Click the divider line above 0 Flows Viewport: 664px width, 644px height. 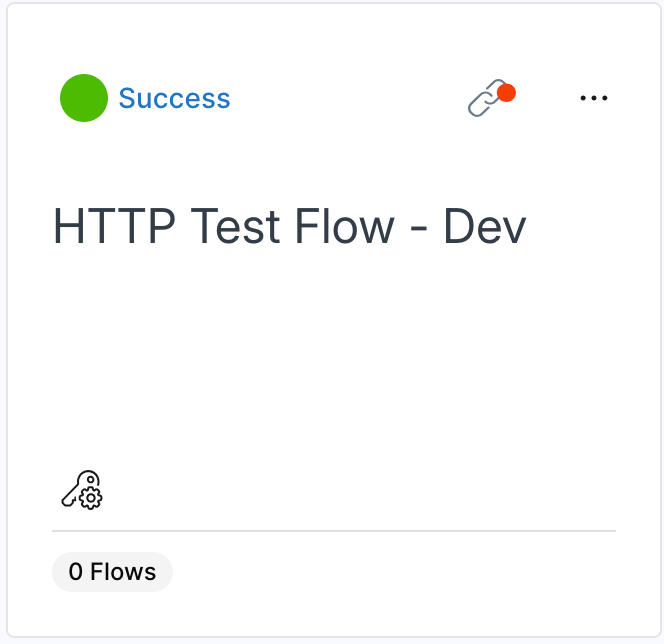coord(333,531)
